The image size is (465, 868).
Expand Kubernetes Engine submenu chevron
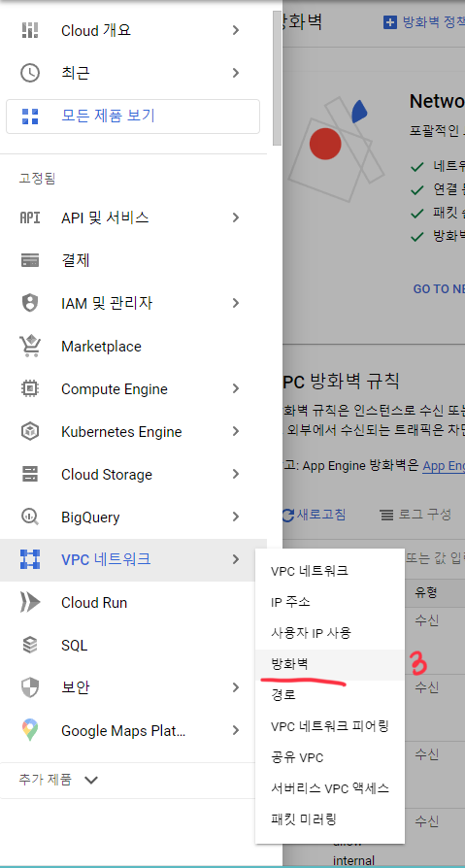[x=236, y=431]
